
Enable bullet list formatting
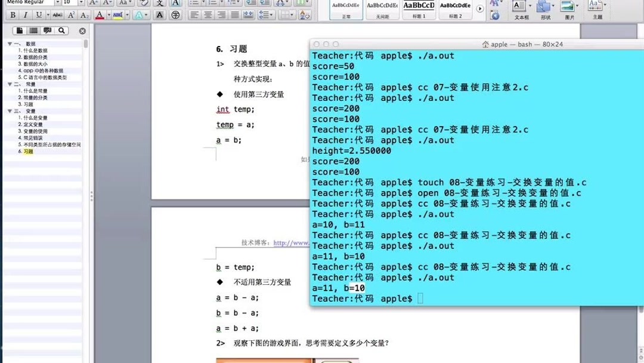pos(196,3)
